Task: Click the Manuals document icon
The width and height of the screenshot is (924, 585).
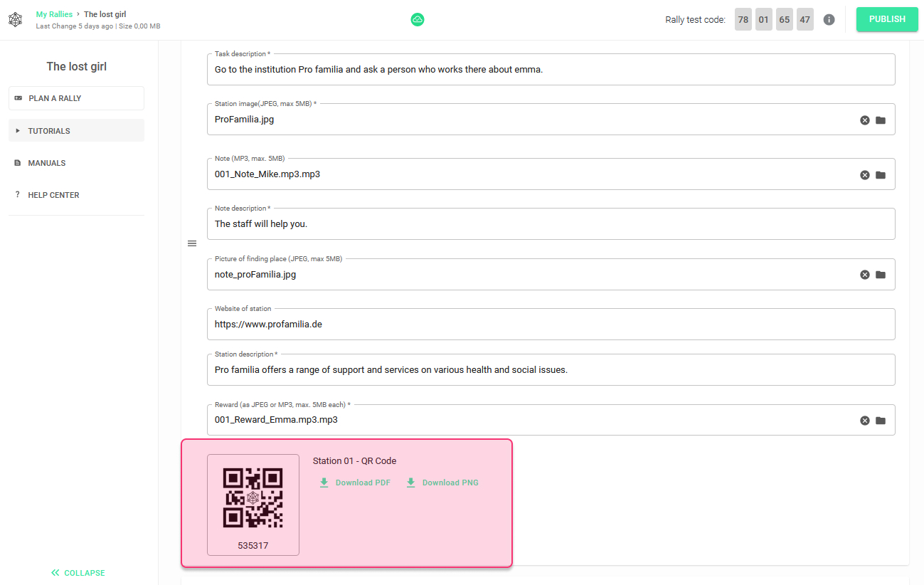Action: (18, 163)
